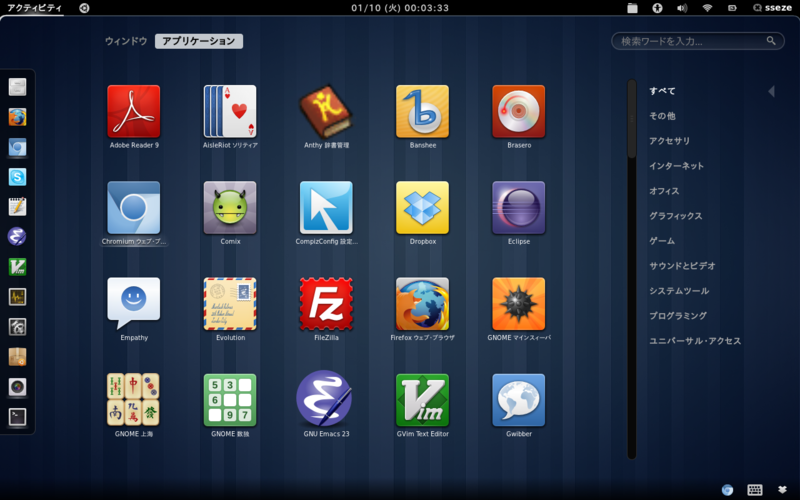Click the folder icon in top bar

(632, 8)
